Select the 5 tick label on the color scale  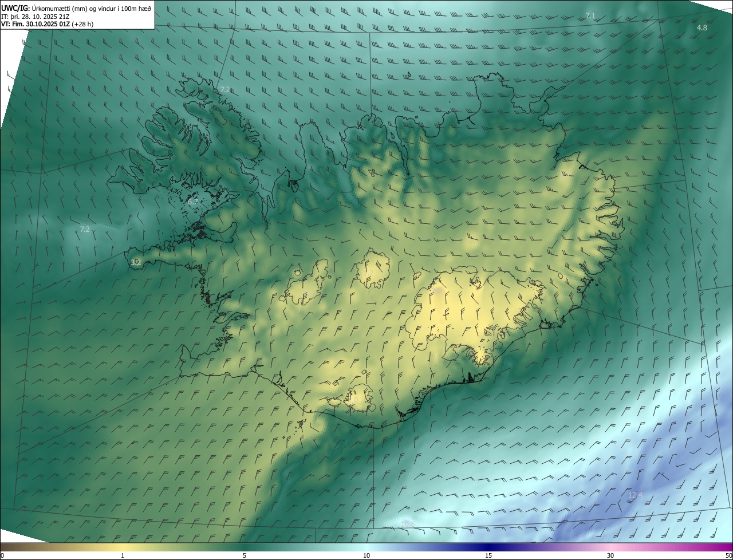point(245,555)
